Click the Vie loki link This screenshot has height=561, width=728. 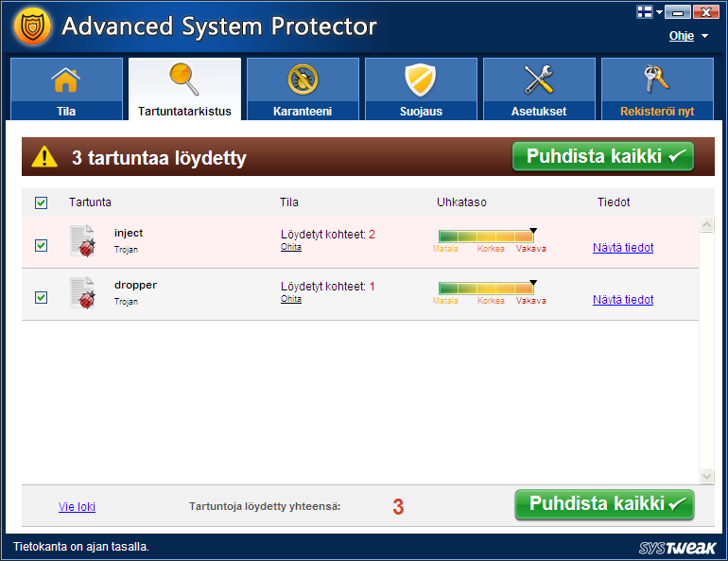tap(77, 507)
